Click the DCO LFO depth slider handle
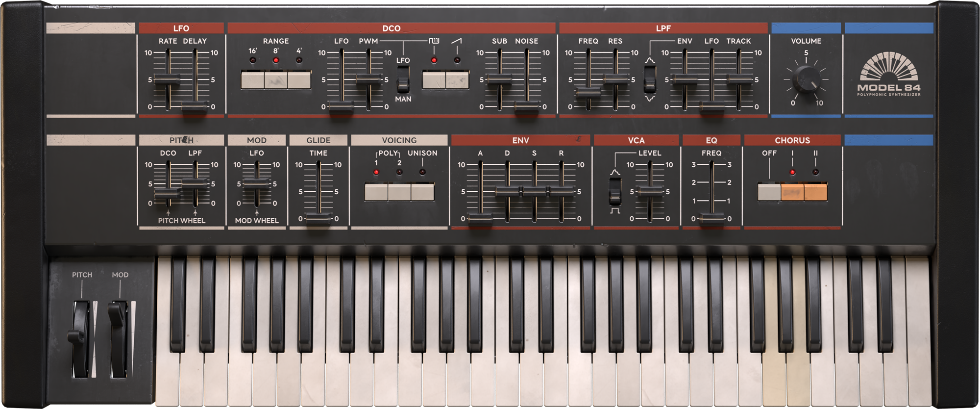This screenshot has height=409, width=980. point(341,107)
